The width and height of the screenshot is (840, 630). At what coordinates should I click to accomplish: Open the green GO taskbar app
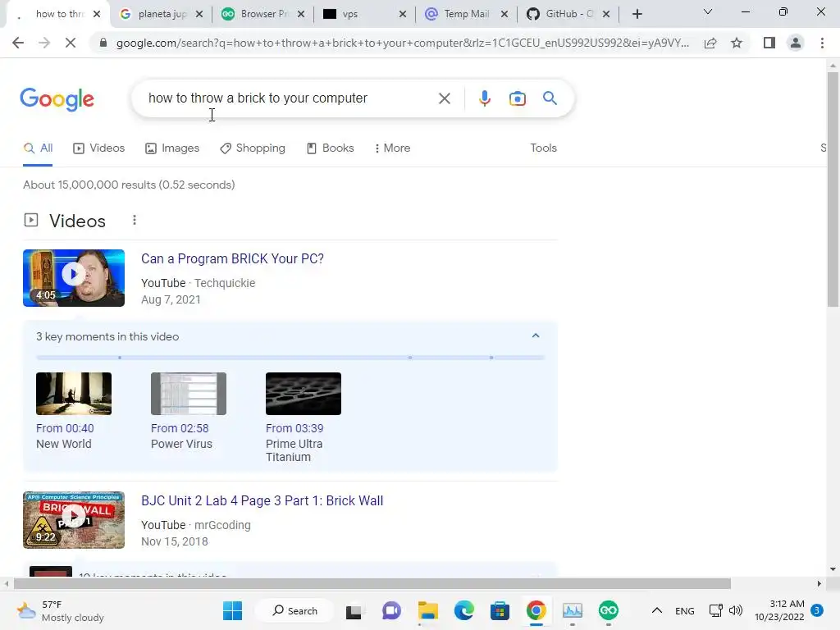coord(608,610)
